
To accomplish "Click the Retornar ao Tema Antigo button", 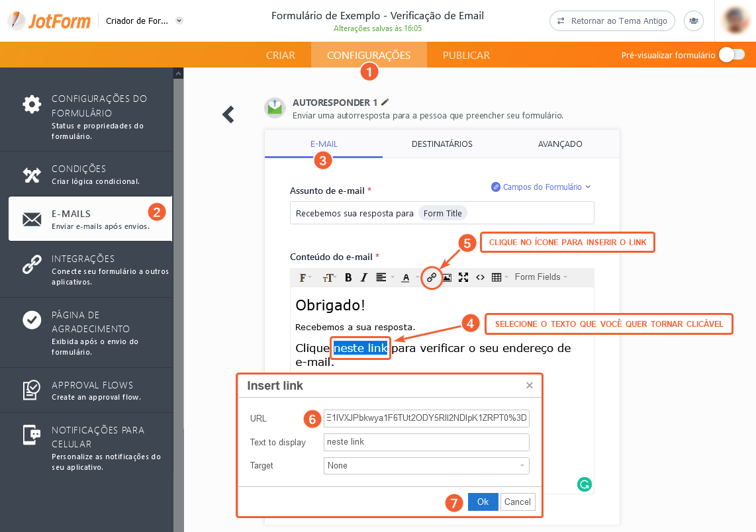I will pyautogui.click(x=612, y=21).
